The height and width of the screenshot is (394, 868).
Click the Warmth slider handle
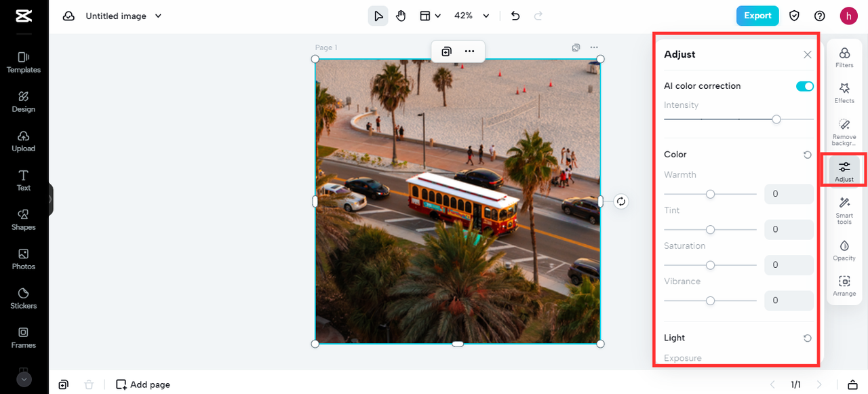coord(710,194)
